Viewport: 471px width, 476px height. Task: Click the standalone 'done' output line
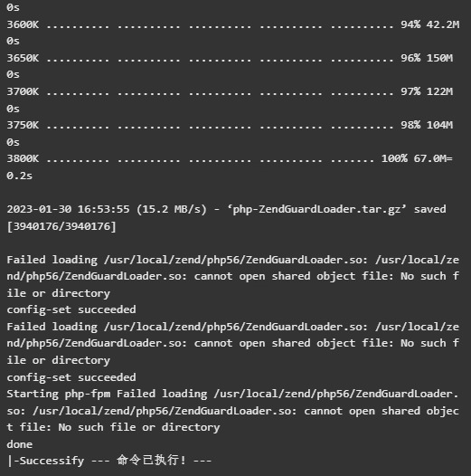[20, 444]
